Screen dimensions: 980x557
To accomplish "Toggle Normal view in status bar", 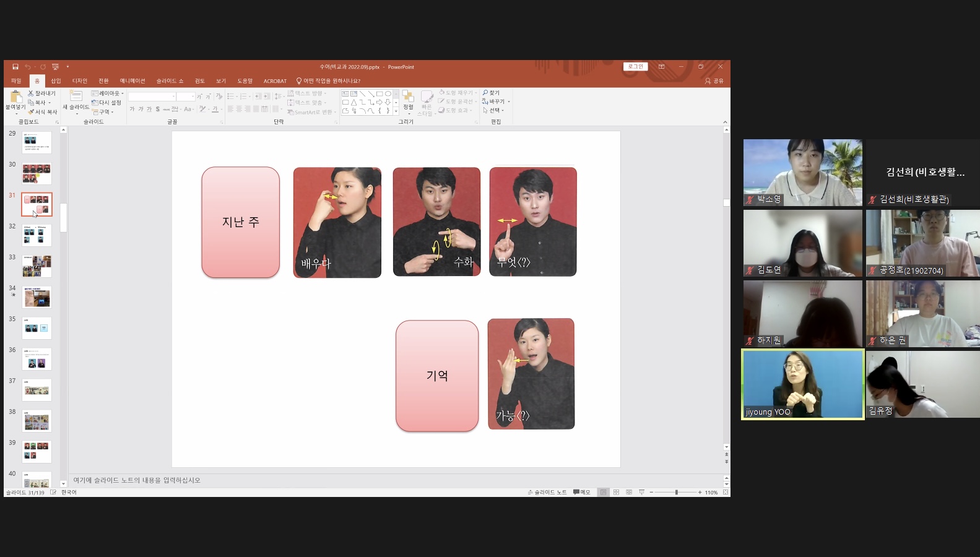I will (x=603, y=492).
